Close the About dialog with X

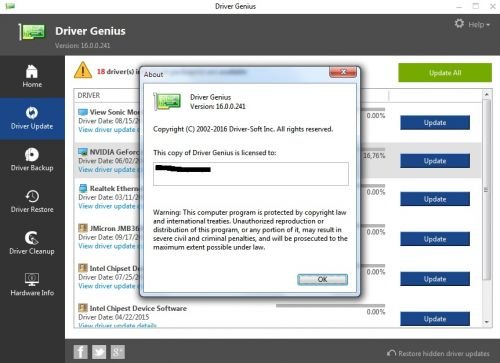pos(343,72)
